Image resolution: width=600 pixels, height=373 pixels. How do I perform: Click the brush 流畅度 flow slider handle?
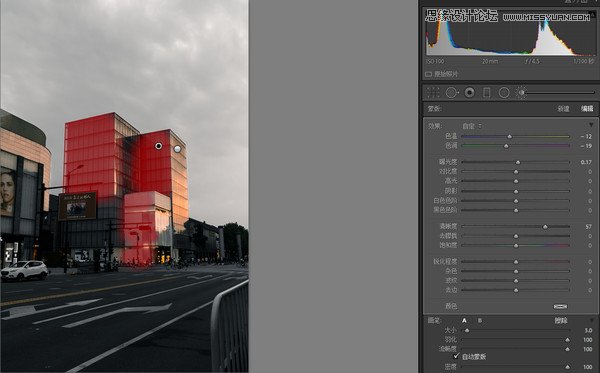(567, 349)
